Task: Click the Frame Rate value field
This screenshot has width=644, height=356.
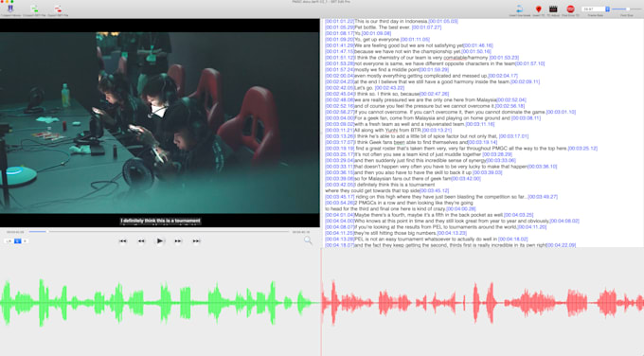Action: pos(594,9)
